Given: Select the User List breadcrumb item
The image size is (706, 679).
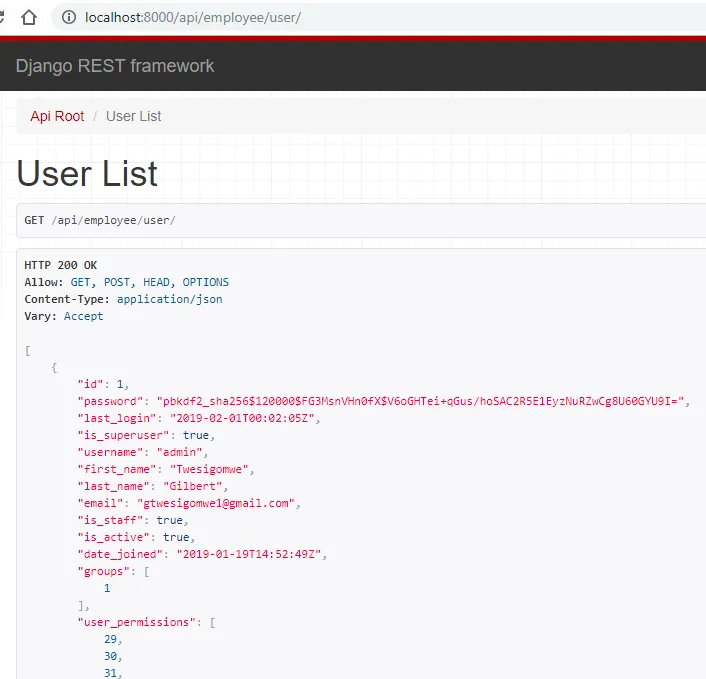Looking at the screenshot, I should click(x=133, y=116).
